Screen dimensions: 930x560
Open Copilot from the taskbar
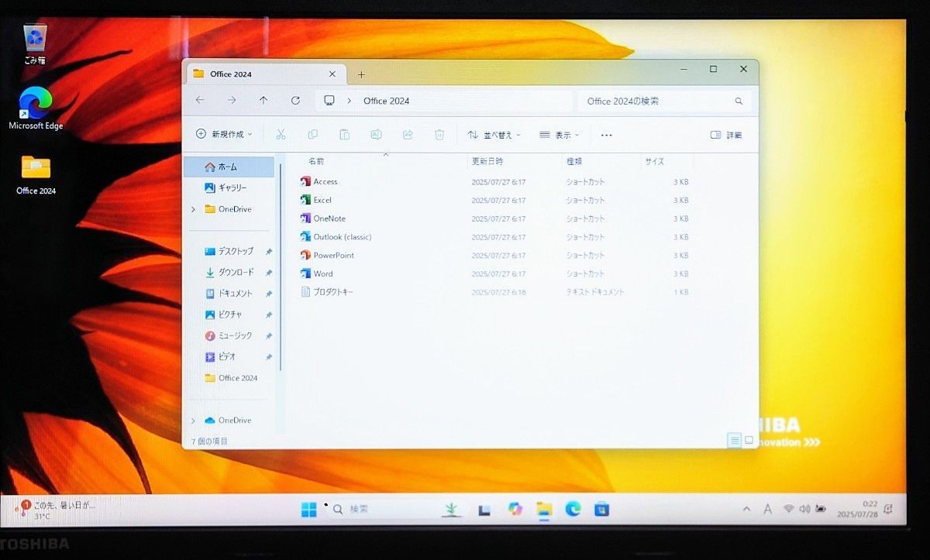(x=515, y=509)
